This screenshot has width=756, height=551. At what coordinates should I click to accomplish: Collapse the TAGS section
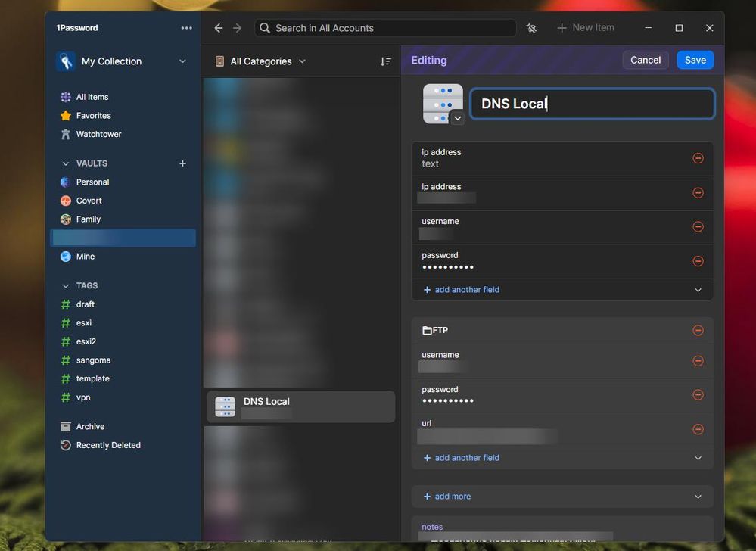pyautogui.click(x=66, y=286)
